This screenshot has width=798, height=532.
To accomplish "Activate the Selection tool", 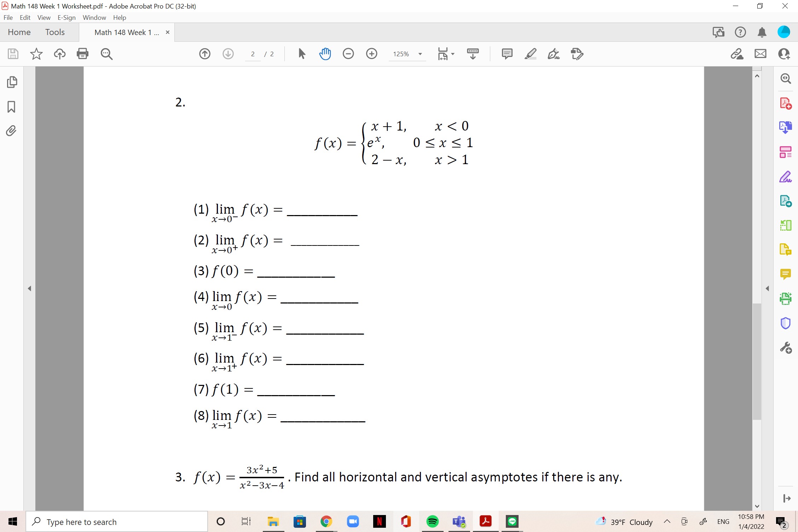I will pos(301,54).
